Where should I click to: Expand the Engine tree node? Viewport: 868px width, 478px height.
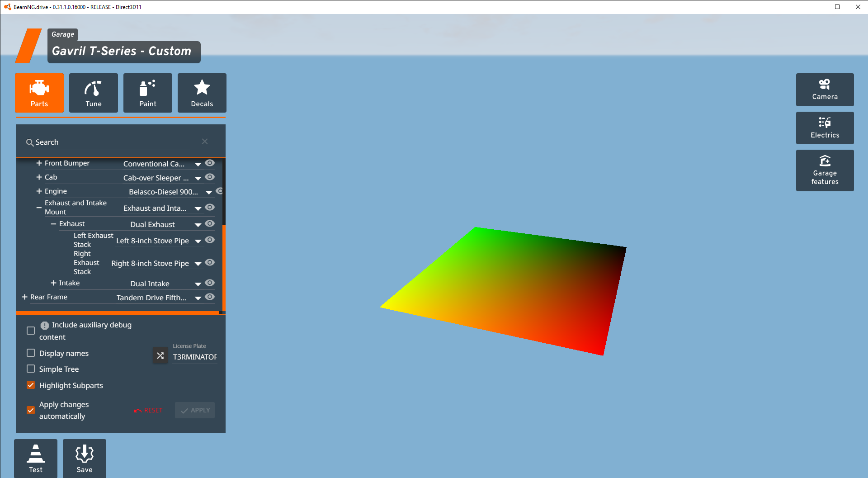tap(39, 191)
